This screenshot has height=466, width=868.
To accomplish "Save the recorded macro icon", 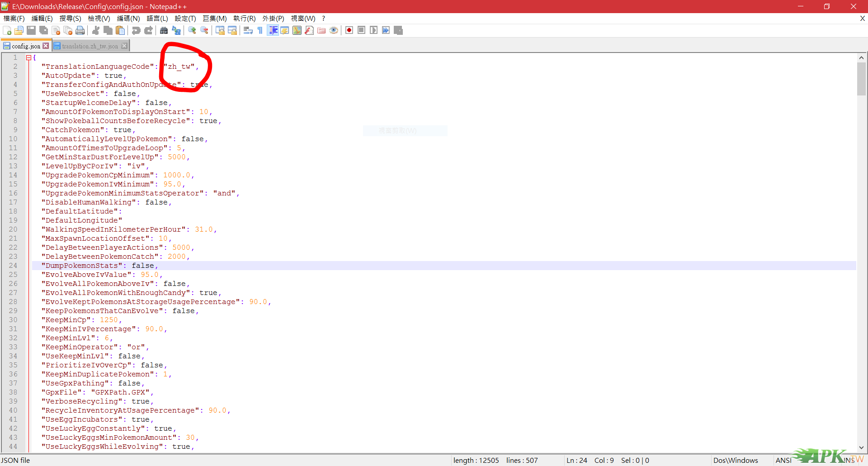I will click(398, 30).
